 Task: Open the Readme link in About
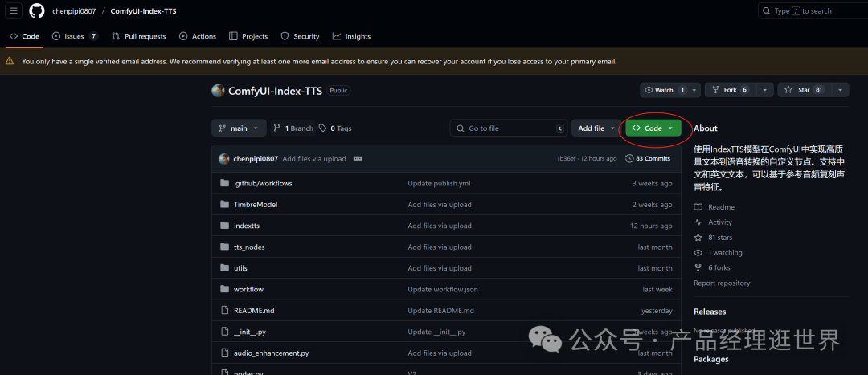[714, 207]
